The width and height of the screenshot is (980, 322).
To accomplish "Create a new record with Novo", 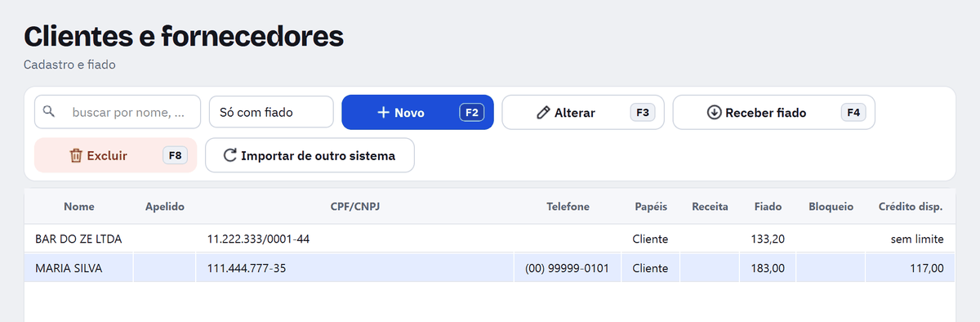I will 417,112.
